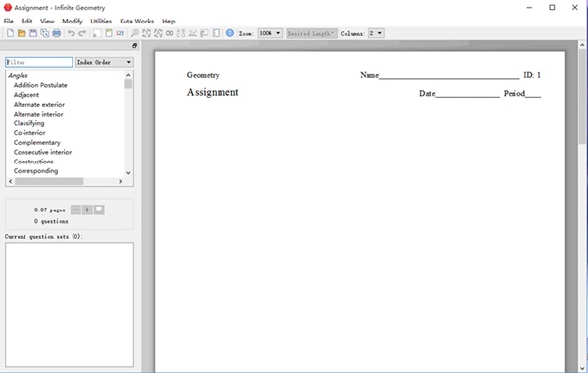This screenshot has width=588, height=373.
Task: Select the Addition Postulate topic
Action: (40, 85)
